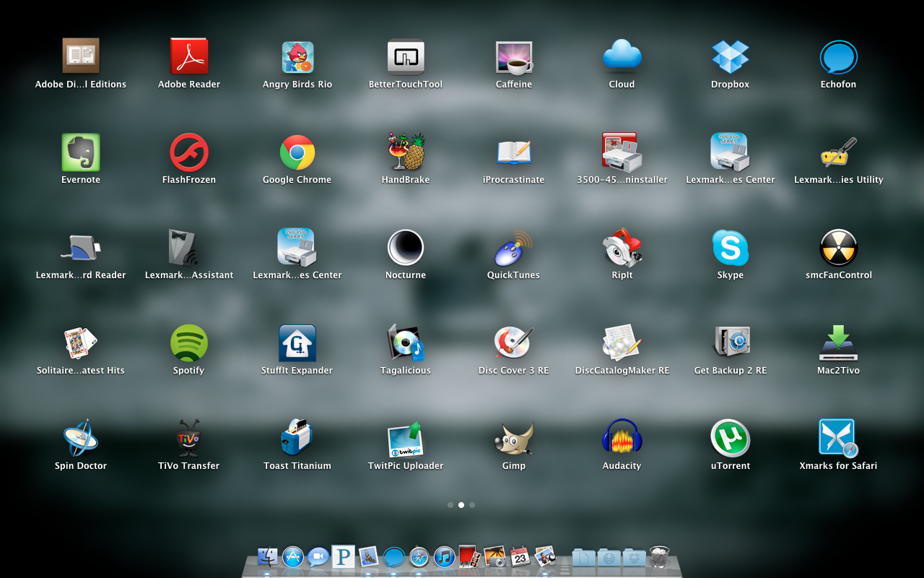Open Evernote
The image size is (924, 578).
[81, 152]
